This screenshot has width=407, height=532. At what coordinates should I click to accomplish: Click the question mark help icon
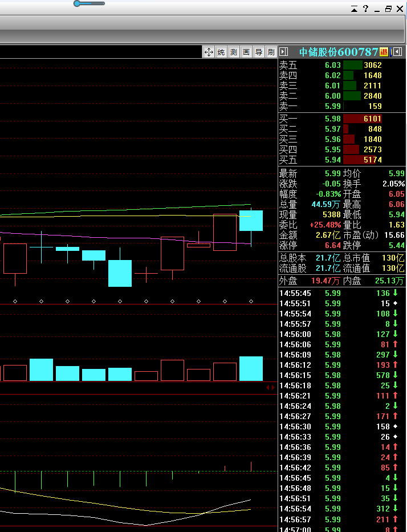pos(365,9)
